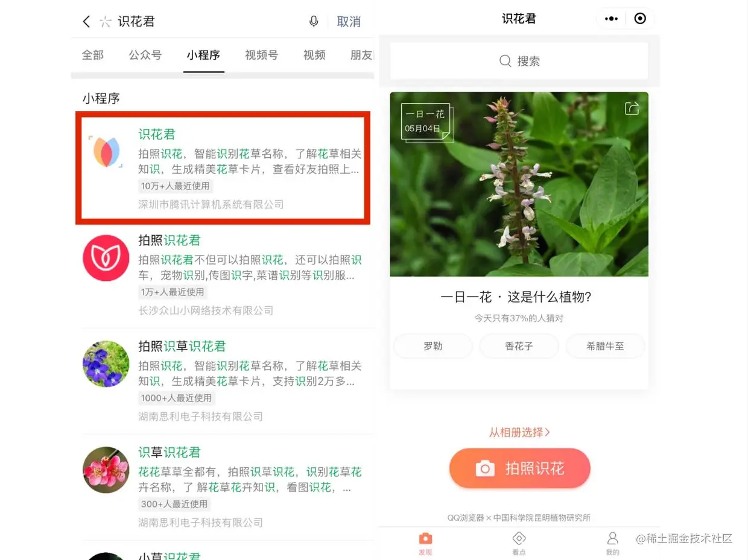
Task: Go back with the left arrow icon
Action: (x=86, y=22)
